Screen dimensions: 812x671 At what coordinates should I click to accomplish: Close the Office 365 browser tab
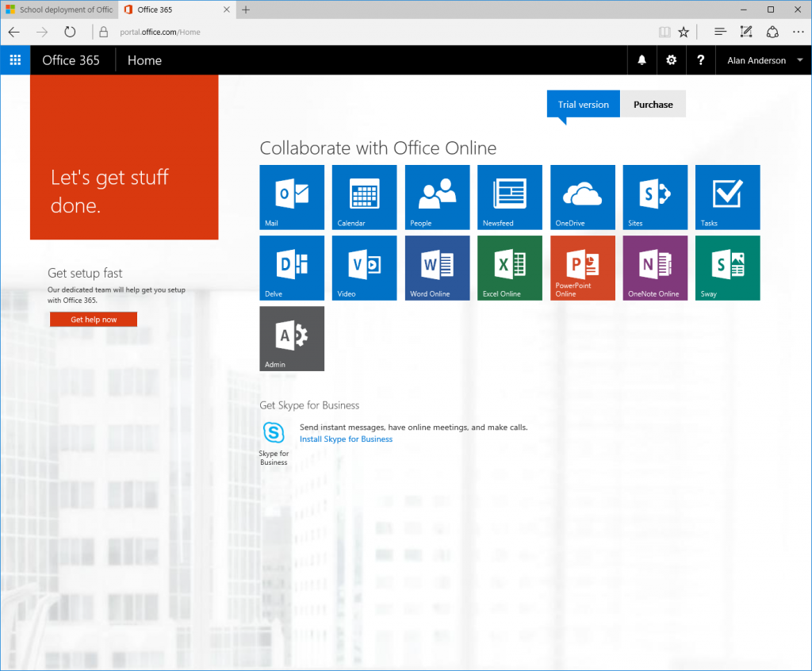226,10
